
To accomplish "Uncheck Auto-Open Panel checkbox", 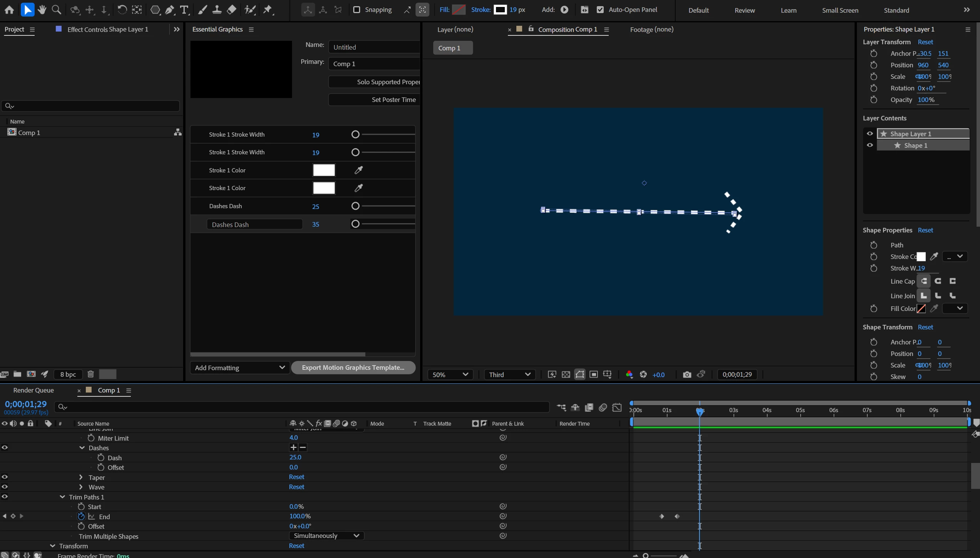I will click(x=600, y=10).
